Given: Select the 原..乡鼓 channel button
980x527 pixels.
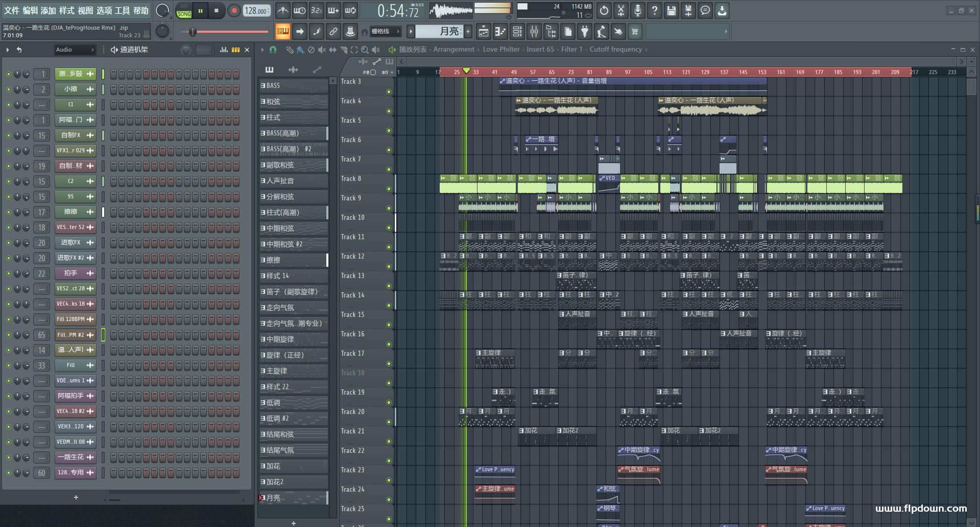Looking at the screenshot, I should [x=76, y=74].
